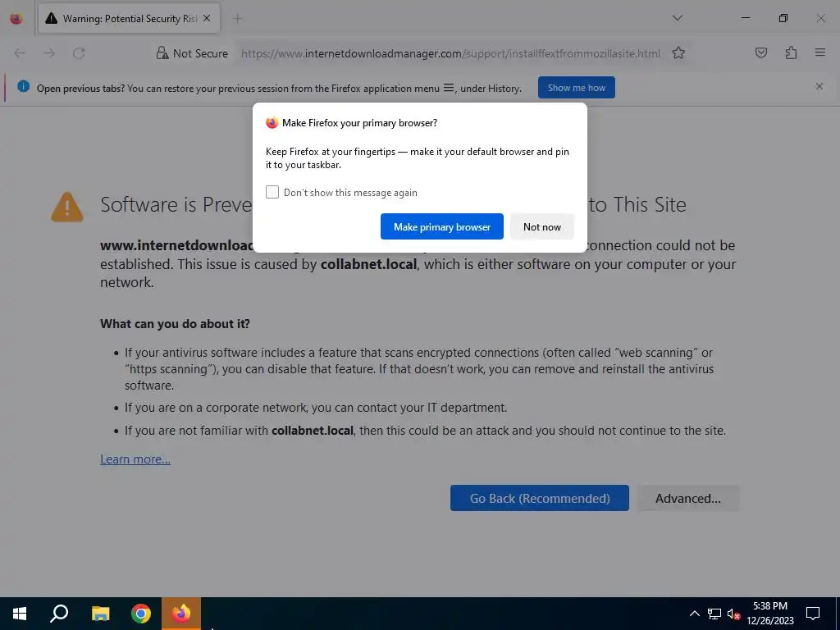Click the URL address field
This screenshot has width=840, height=630.
450,53
